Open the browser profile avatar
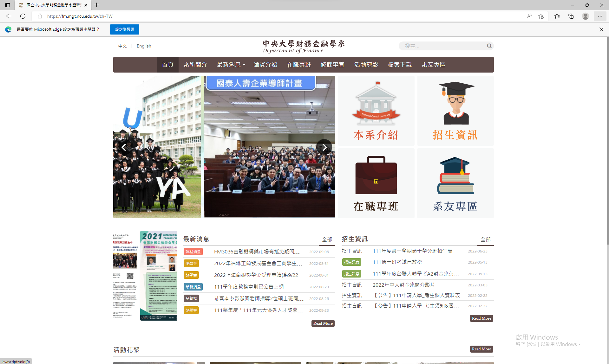This screenshot has width=609, height=364. pos(586,16)
